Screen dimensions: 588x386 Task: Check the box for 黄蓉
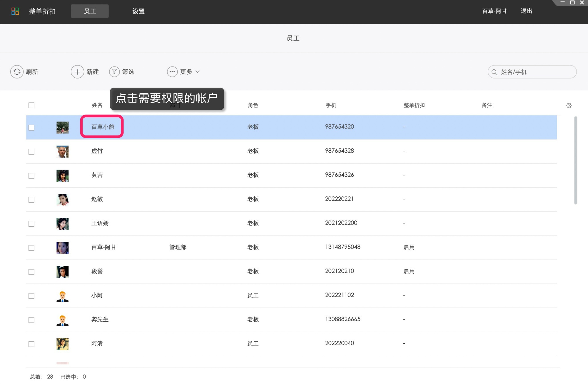(31, 176)
